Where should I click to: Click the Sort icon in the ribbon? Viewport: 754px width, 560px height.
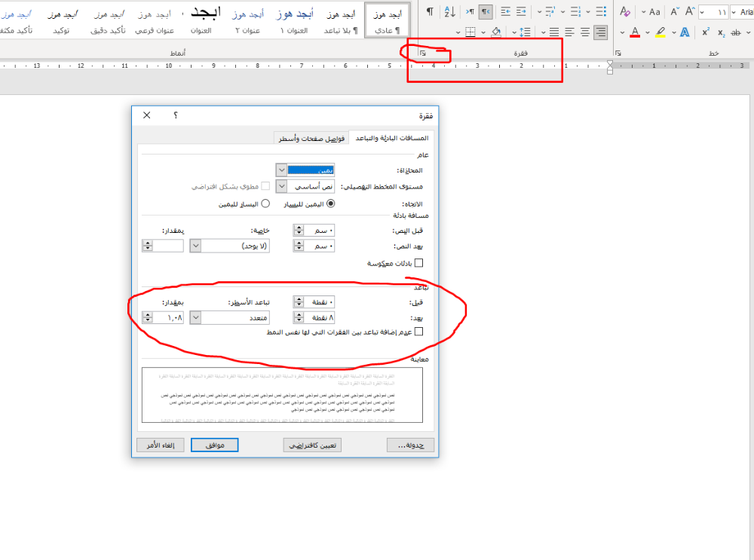click(449, 11)
